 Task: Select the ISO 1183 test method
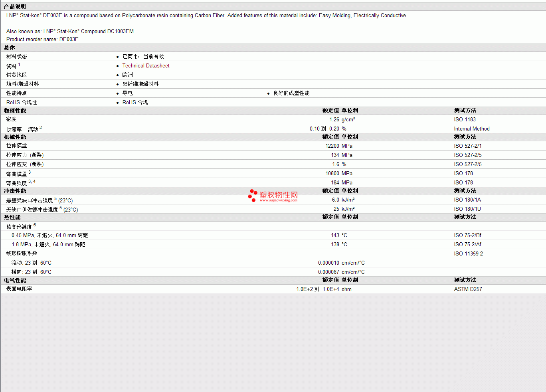point(465,120)
